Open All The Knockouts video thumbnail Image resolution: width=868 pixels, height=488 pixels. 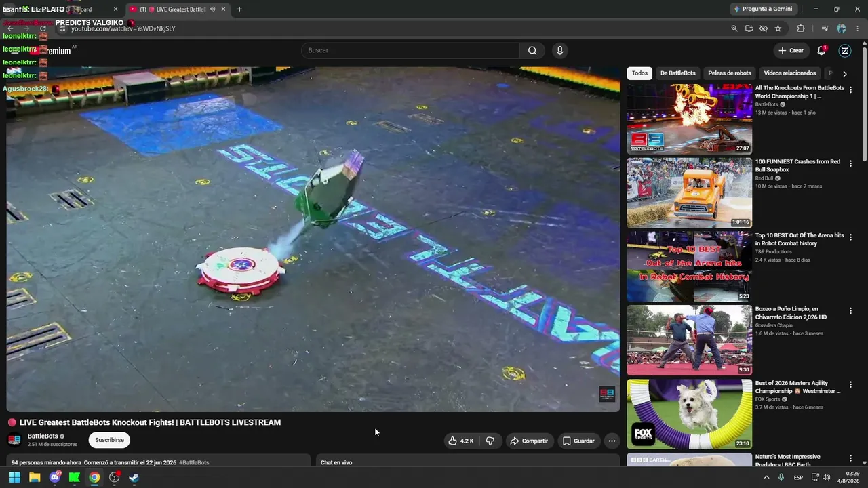[x=689, y=119]
